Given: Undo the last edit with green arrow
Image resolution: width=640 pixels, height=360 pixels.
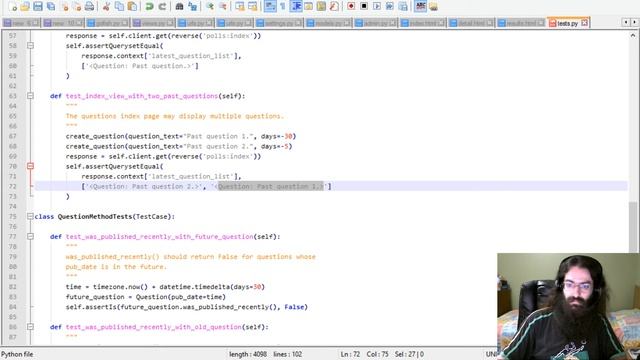Looking at the screenshot, I should tap(149, 6).
